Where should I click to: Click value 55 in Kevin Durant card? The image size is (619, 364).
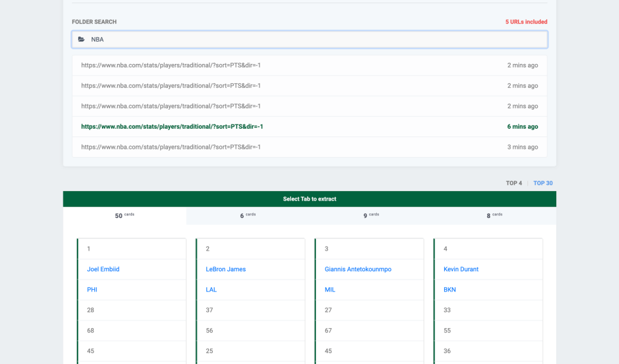pos(447,331)
